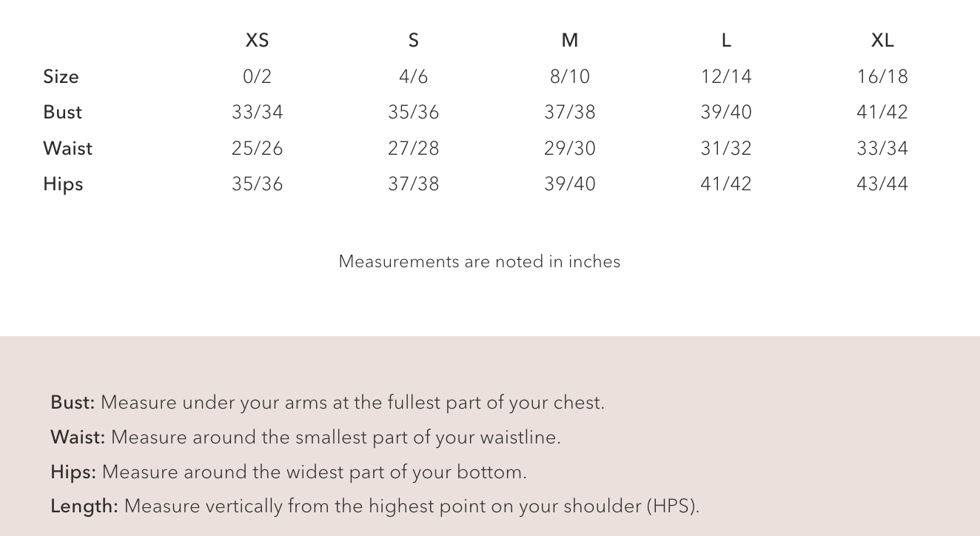980x536 pixels.
Task: Click the 'Measurements are noted in inches' note
Action: (x=480, y=261)
